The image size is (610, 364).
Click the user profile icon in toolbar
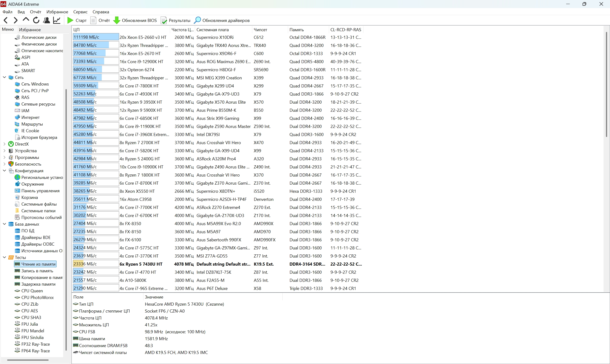point(46,20)
